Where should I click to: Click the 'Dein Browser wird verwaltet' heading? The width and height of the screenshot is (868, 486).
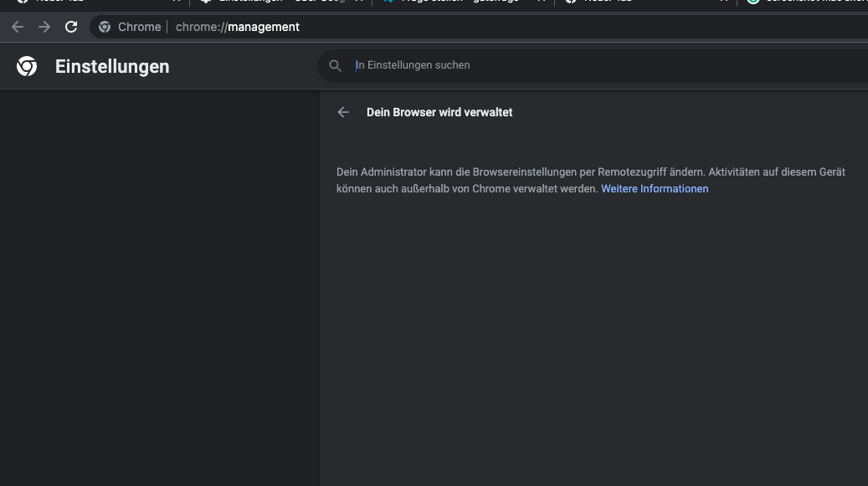point(439,112)
